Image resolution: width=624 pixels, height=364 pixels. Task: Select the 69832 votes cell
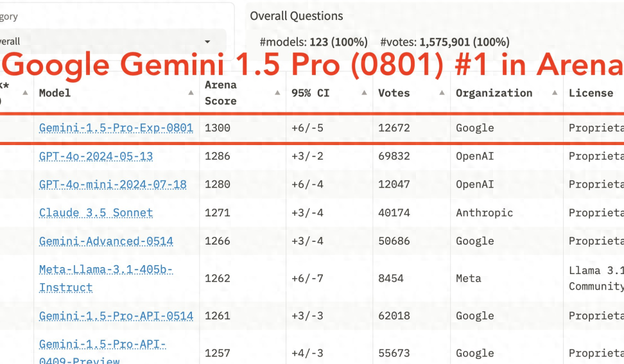tap(394, 156)
